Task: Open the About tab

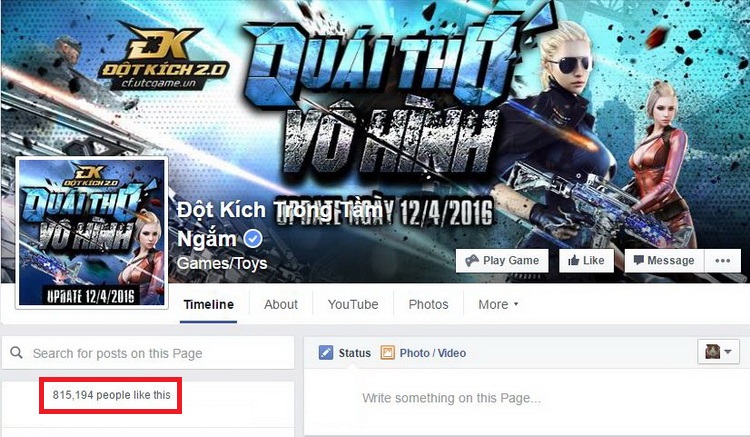Action: coord(281,305)
